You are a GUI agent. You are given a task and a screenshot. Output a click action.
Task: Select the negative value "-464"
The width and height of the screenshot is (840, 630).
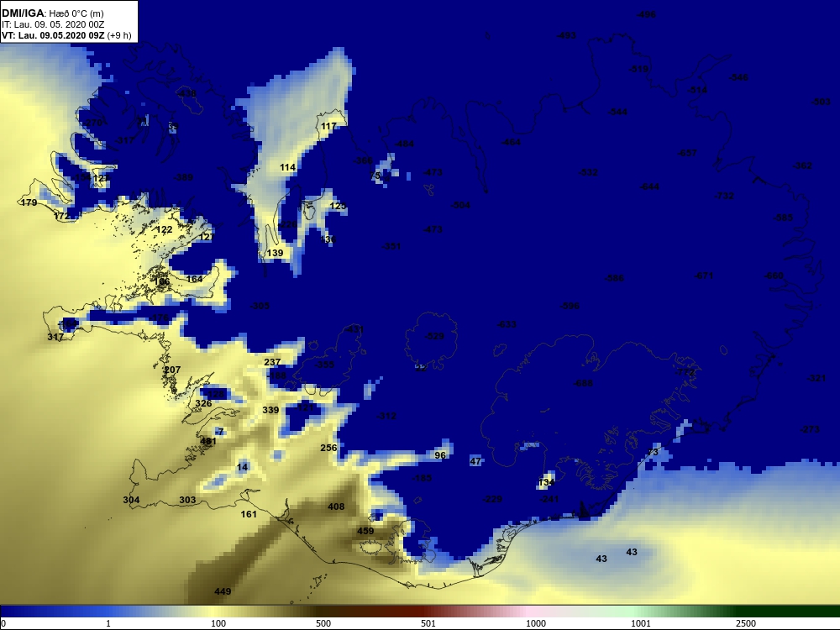click(511, 142)
